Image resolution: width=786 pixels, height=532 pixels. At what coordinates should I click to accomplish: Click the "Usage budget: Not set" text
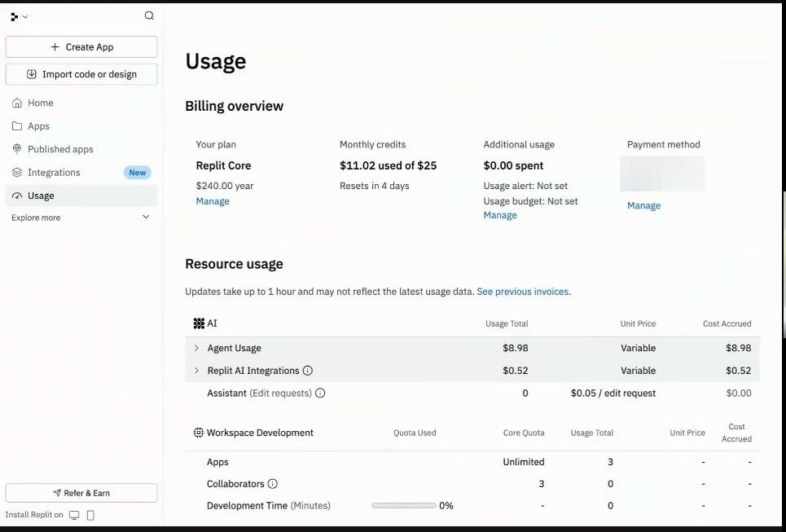coord(530,201)
